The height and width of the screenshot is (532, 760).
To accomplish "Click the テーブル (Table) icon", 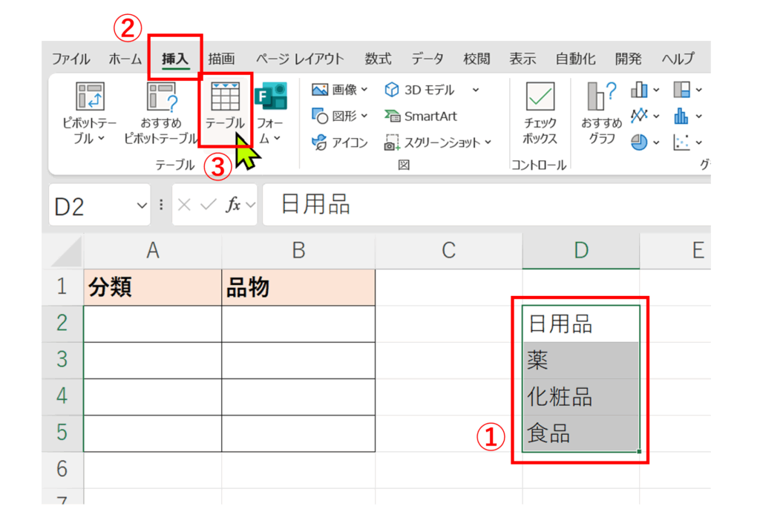I will pos(225,108).
